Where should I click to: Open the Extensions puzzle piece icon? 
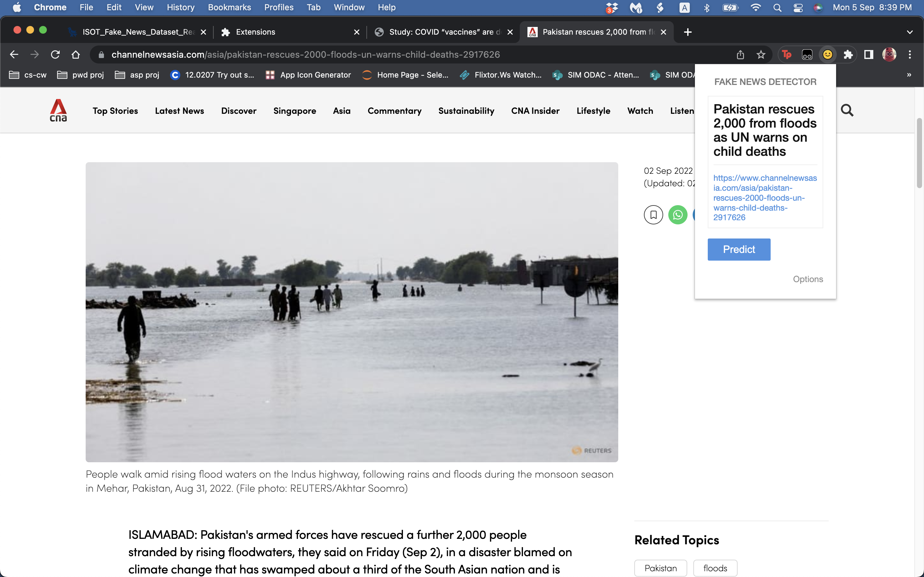click(x=848, y=54)
